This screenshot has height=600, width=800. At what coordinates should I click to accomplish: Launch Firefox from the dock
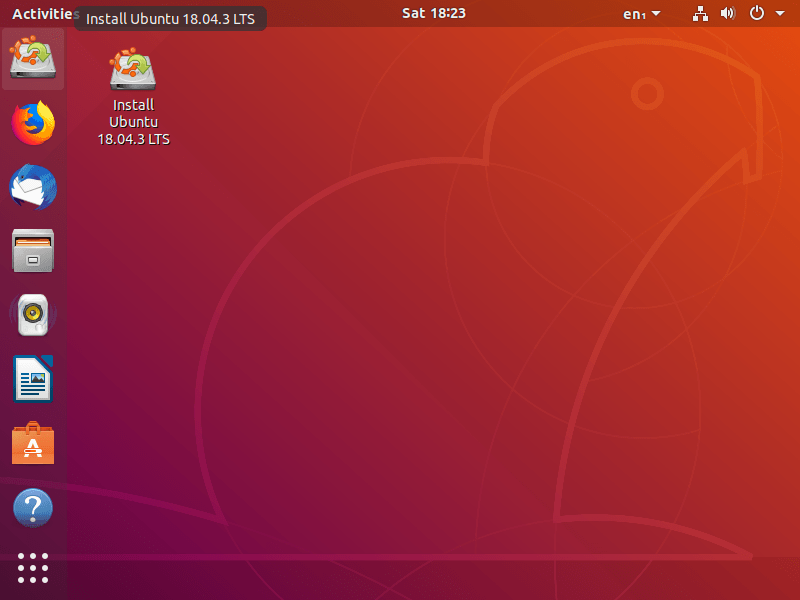click(x=33, y=123)
